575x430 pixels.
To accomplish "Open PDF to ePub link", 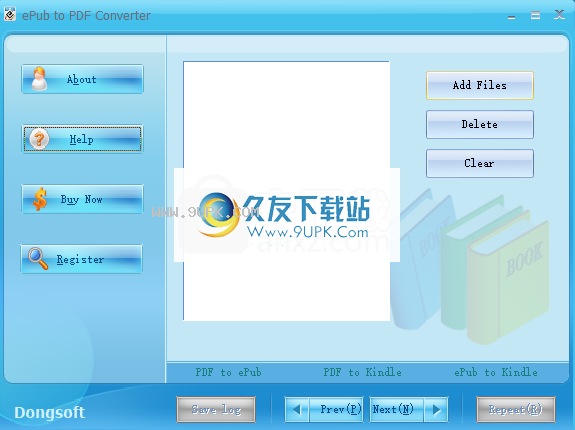I will pyautogui.click(x=228, y=372).
